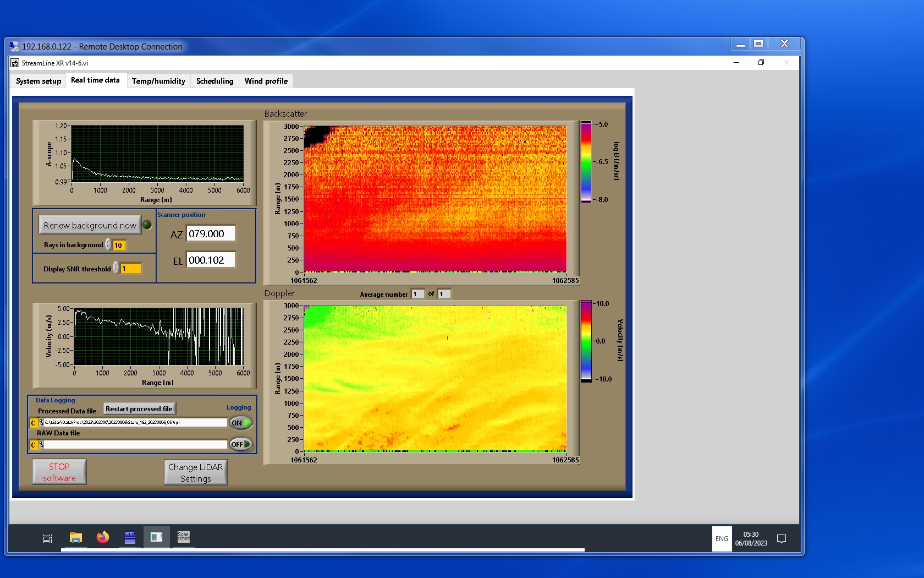Click the Display SNR threshold stepper arrows
924x578 pixels.
coord(116,268)
